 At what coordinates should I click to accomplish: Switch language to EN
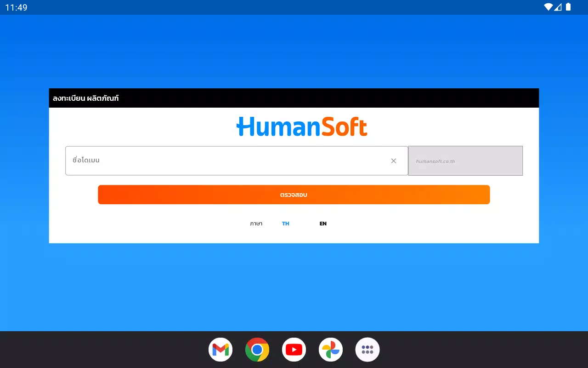click(x=323, y=224)
